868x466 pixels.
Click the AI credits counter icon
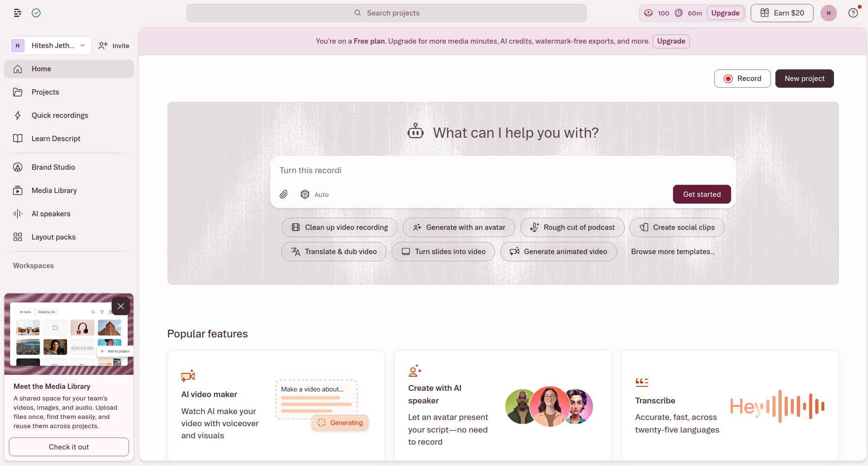coord(648,13)
